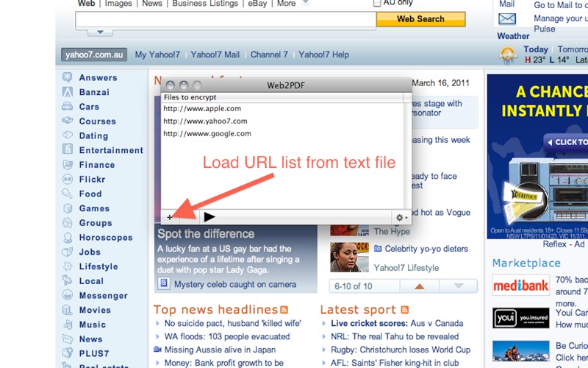The width and height of the screenshot is (588, 368).
Task: Open the Yahoo!7 Lifestyle link
Action: click(406, 268)
